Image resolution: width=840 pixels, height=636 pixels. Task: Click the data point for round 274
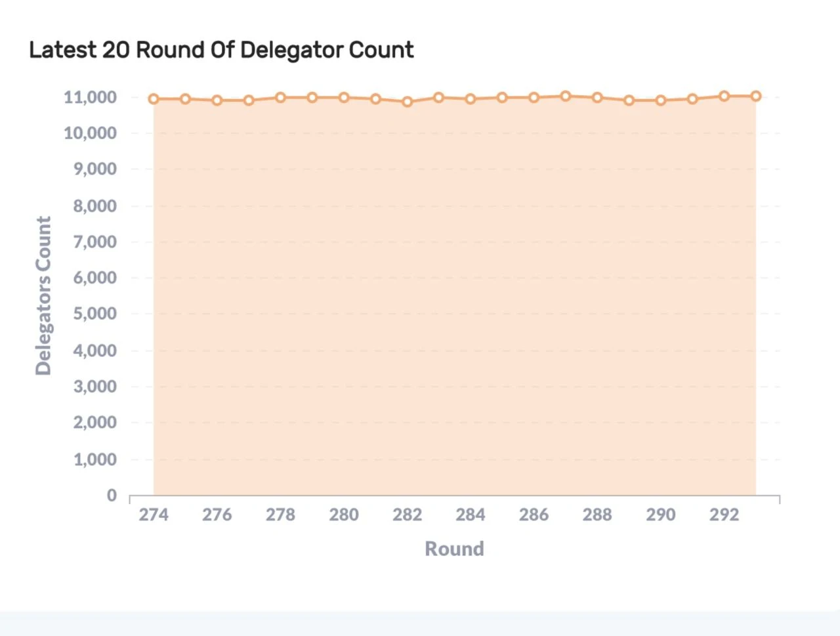(x=154, y=99)
